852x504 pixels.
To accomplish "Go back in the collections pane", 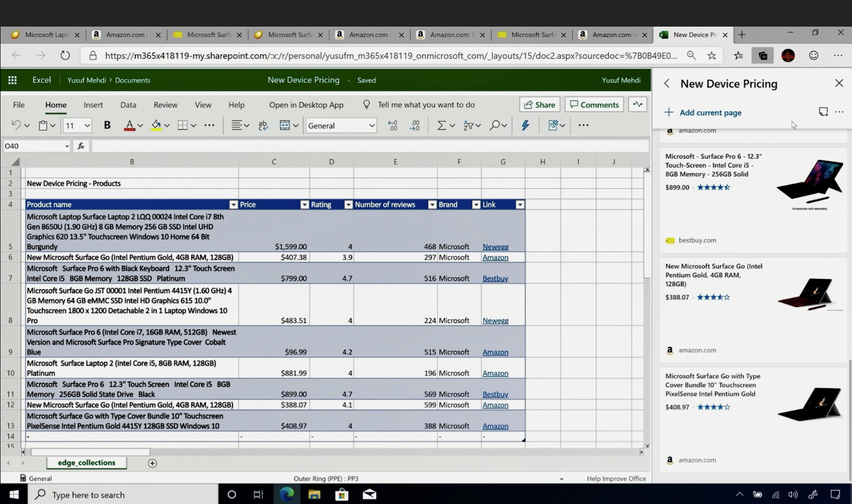I will pos(667,83).
